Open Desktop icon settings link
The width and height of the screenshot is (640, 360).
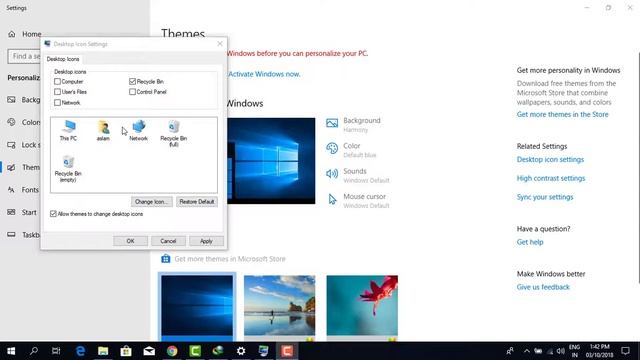tap(550, 160)
